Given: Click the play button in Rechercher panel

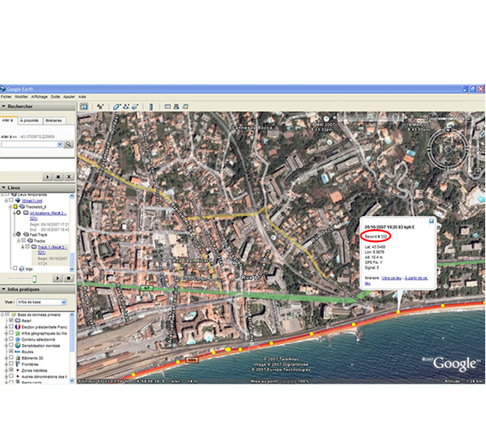Looking at the screenshot, I should (x=48, y=177).
